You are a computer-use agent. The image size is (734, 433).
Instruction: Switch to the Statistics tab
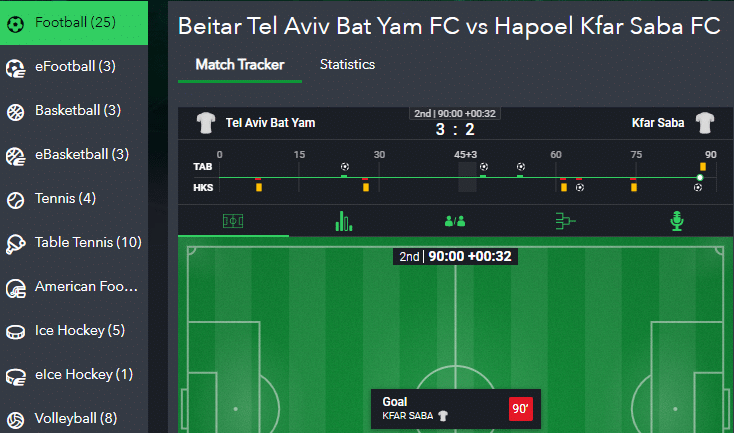(347, 65)
